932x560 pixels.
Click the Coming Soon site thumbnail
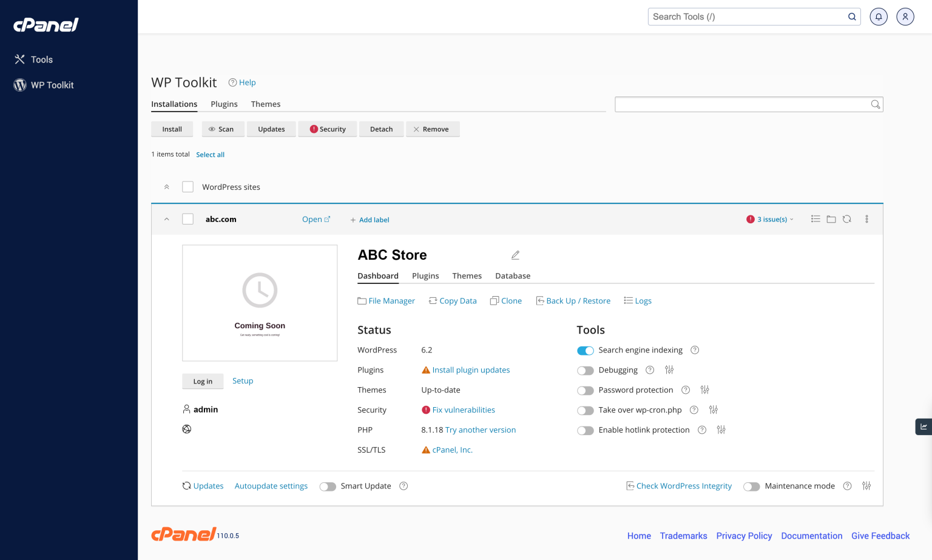[x=260, y=303]
